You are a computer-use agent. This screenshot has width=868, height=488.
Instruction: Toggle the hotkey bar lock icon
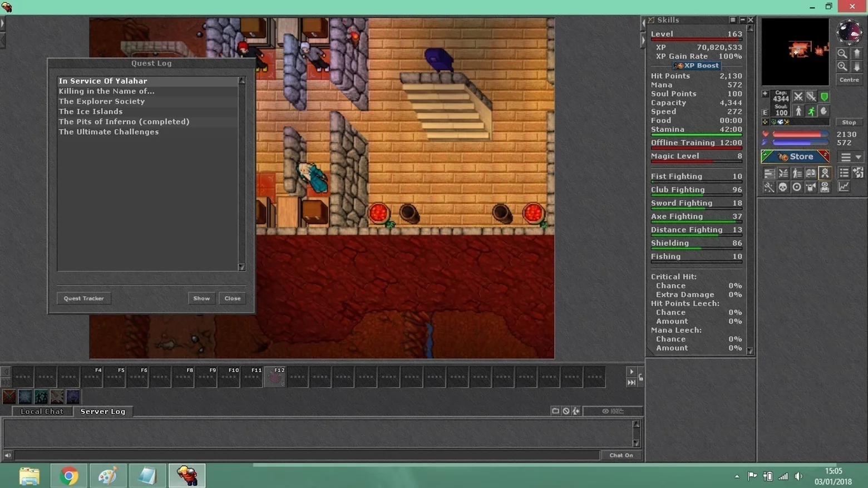641,377
